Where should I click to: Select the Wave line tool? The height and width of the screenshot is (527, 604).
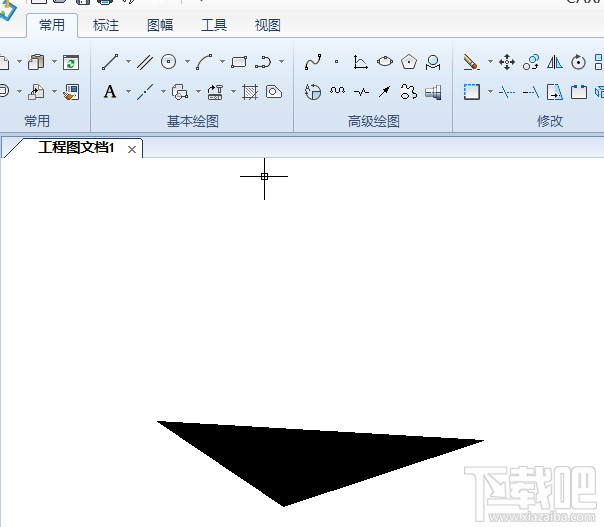[x=337, y=91]
